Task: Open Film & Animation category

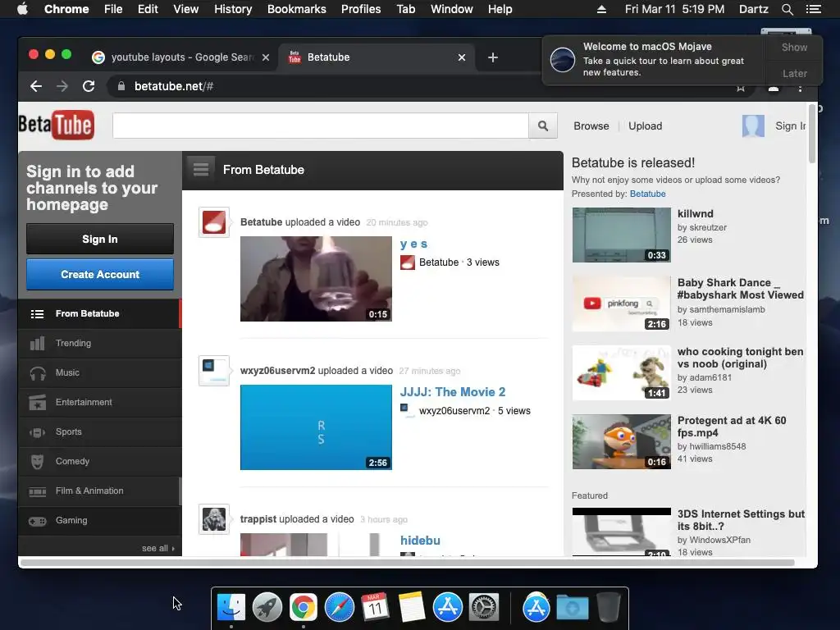Action: pos(99,491)
